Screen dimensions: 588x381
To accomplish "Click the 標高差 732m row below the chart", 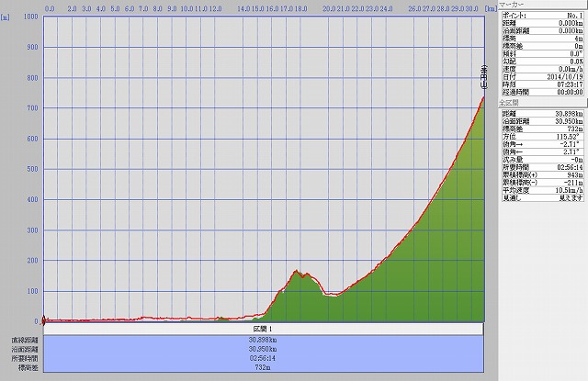I will [264, 367].
